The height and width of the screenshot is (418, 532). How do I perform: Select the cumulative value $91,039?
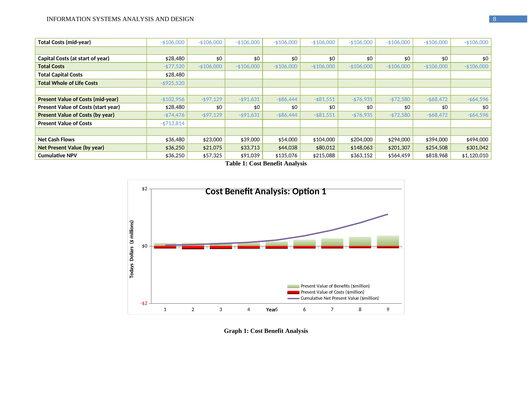tap(250, 156)
